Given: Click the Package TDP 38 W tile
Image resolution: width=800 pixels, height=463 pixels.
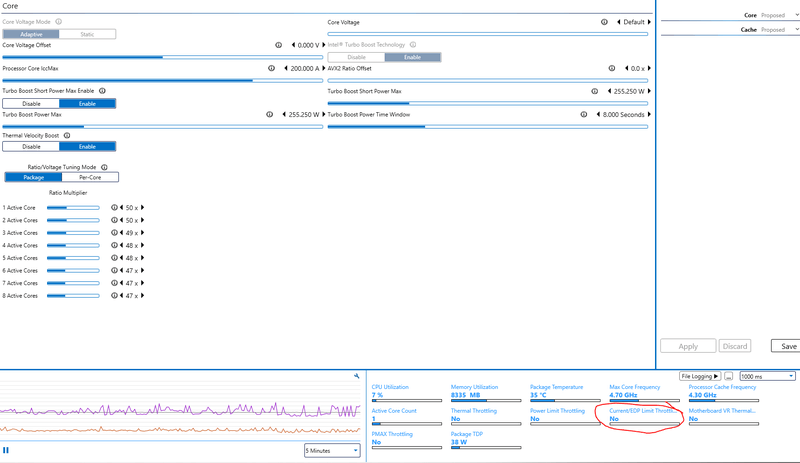Looking at the screenshot, I should 486,440.
